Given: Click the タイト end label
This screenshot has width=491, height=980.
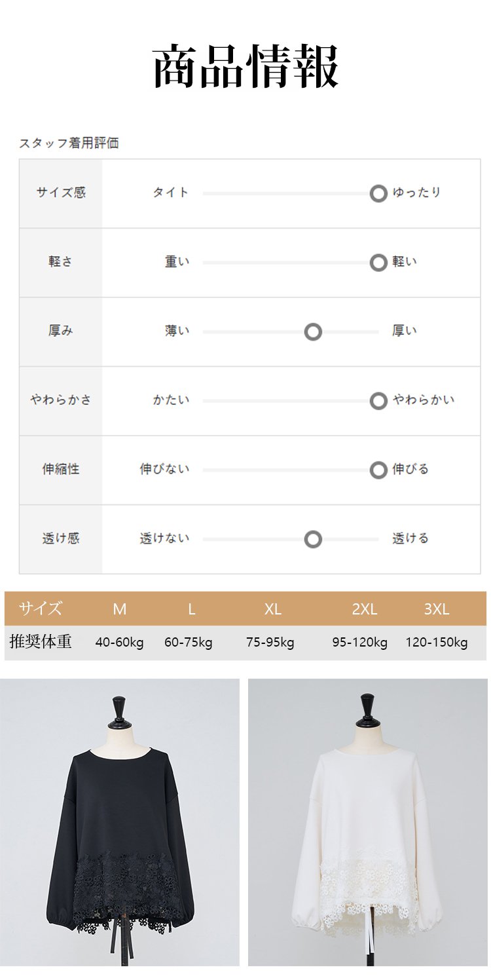Looking at the screenshot, I should [x=171, y=193].
